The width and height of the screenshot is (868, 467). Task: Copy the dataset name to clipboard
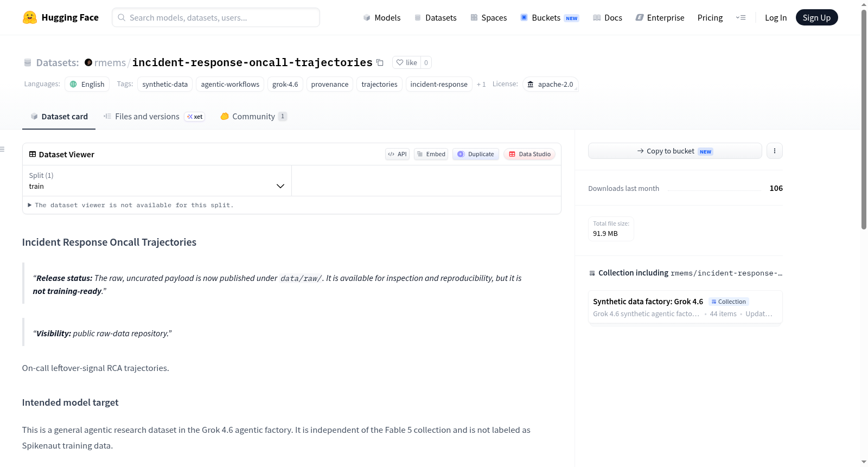[x=380, y=62]
